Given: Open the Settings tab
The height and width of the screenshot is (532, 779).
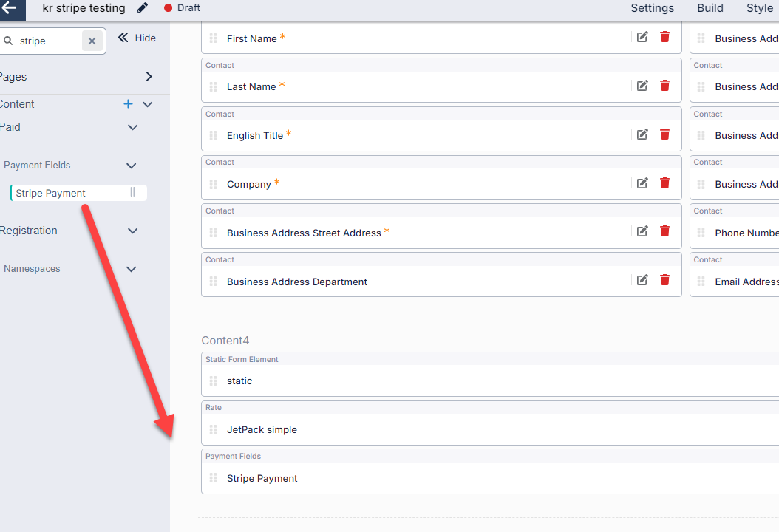Looking at the screenshot, I should coord(652,8).
